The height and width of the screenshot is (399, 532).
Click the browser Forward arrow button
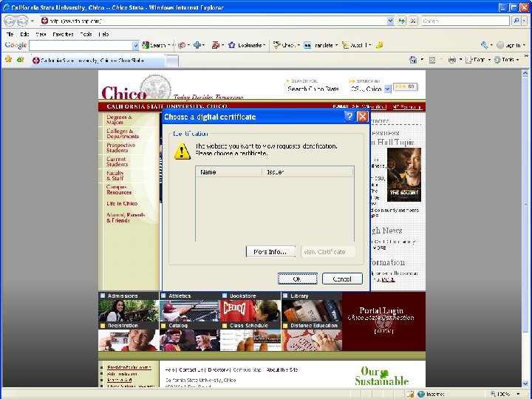(22, 21)
